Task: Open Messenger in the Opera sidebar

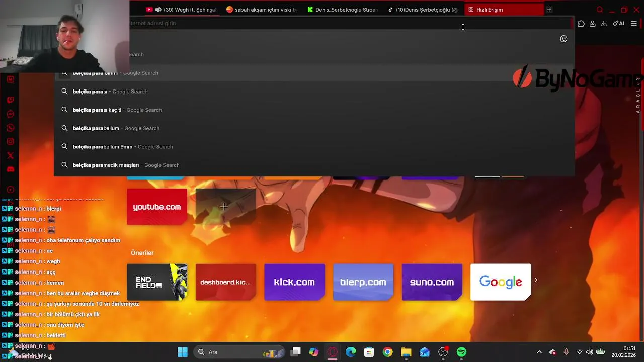Action: [x=10, y=114]
